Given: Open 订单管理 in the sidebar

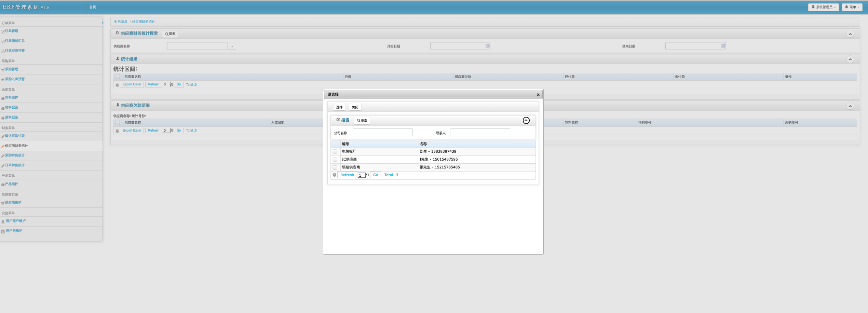Looking at the screenshot, I should pyautogui.click(x=12, y=31).
